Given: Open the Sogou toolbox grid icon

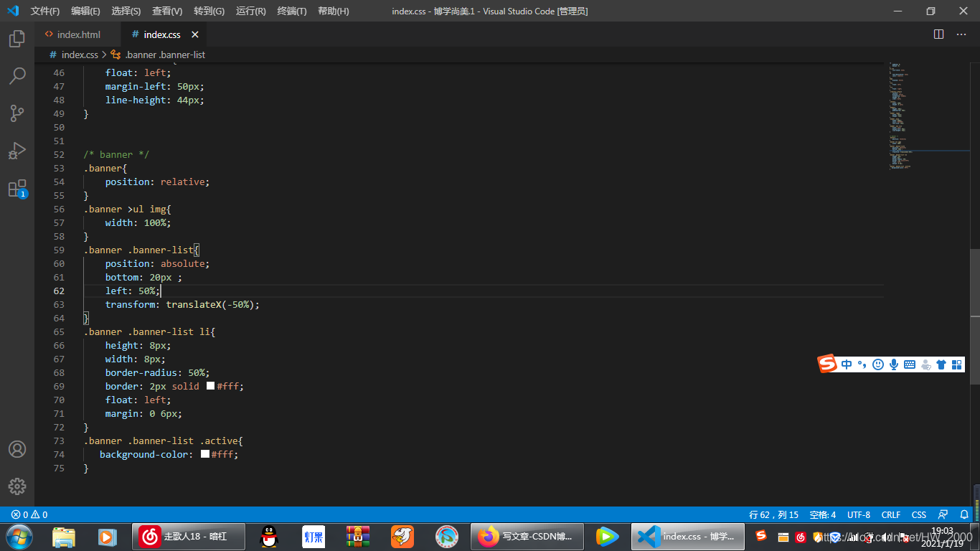Looking at the screenshot, I should coord(957,364).
